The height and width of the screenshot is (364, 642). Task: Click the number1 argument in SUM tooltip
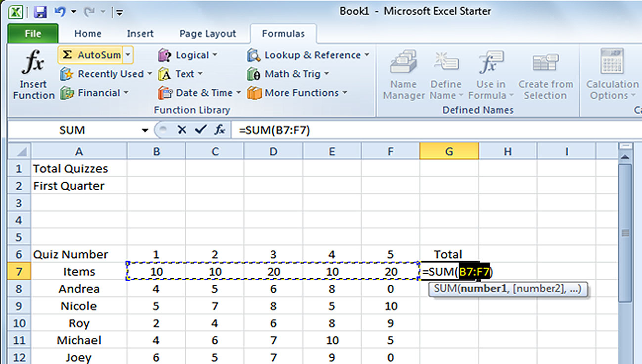pos(483,289)
